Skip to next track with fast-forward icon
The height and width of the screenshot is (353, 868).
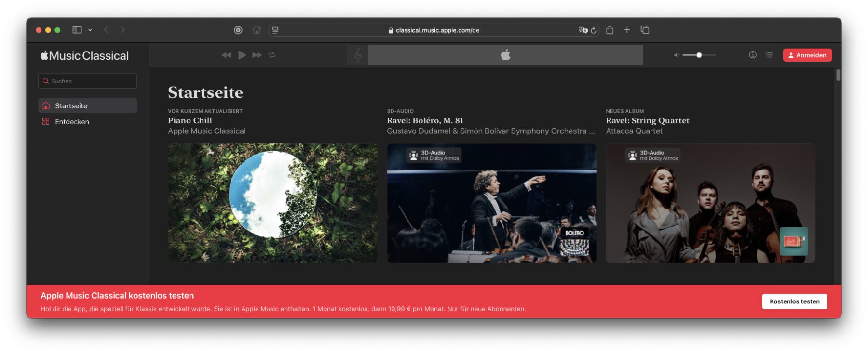click(x=257, y=55)
